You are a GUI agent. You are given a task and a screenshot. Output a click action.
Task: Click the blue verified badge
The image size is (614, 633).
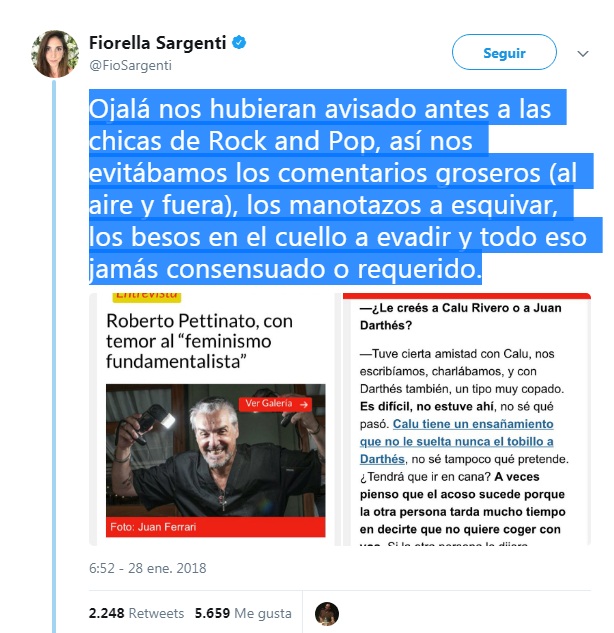pos(239,42)
